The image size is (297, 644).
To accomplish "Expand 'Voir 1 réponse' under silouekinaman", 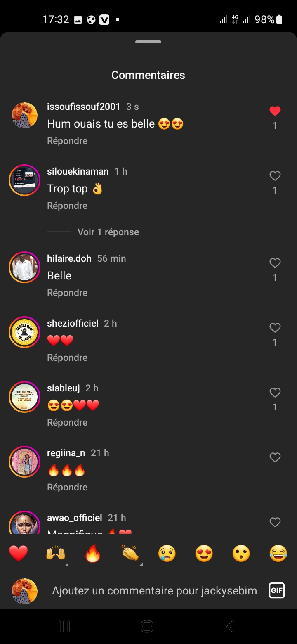I will (x=108, y=232).
